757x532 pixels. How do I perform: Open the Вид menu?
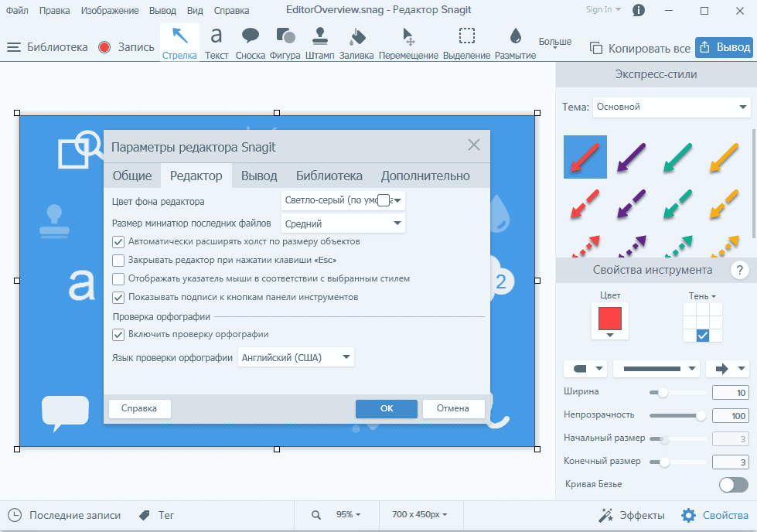[x=195, y=10]
